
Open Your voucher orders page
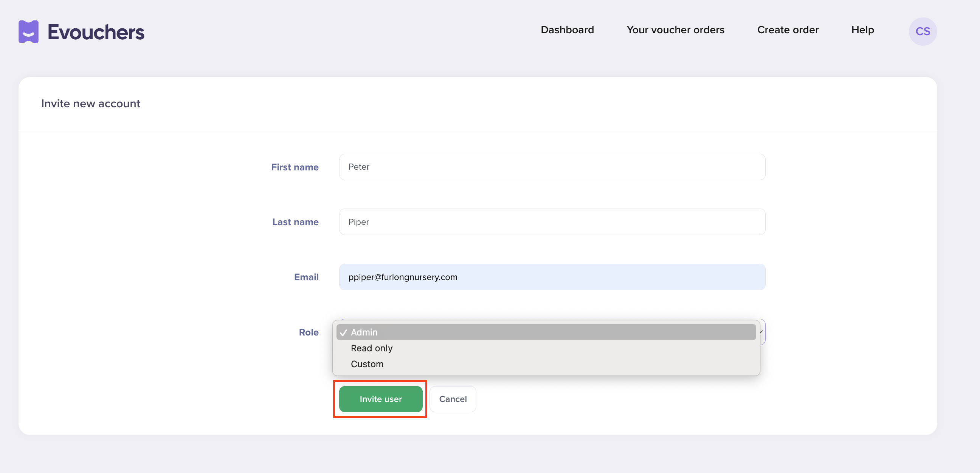tap(675, 30)
